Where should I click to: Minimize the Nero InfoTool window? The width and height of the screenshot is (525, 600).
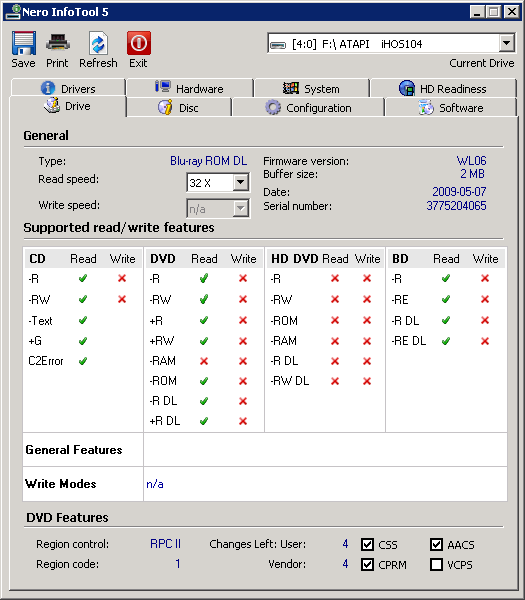click(477, 12)
